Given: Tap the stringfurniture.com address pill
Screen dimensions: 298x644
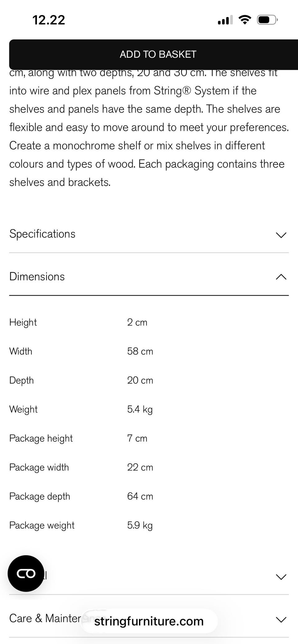Looking at the screenshot, I should pos(149,621).
